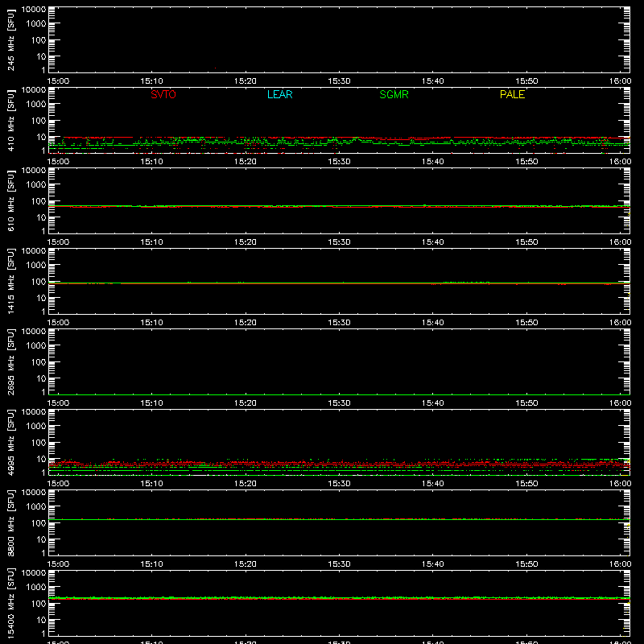This screenshot has width=644, height=644.
Task: Select the 2695 MHz [SFU] axis title
Action: click(x=11, y=361)
